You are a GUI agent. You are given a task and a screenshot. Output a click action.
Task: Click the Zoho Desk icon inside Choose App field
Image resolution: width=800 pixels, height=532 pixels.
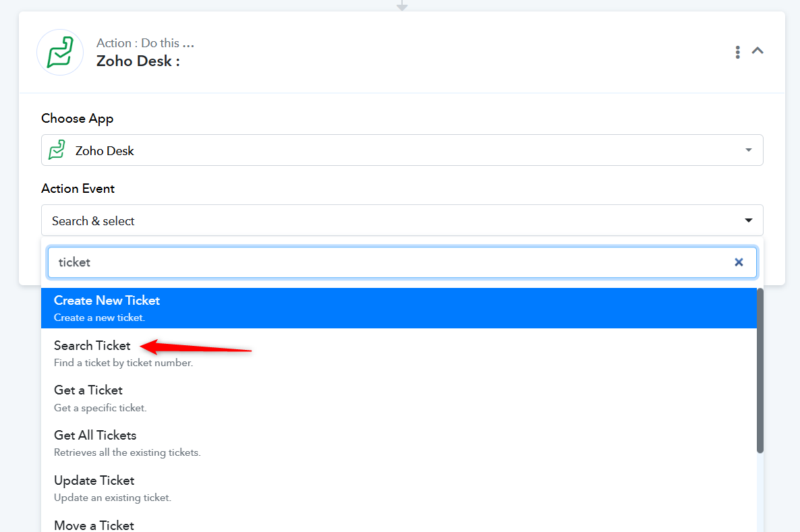57,150
